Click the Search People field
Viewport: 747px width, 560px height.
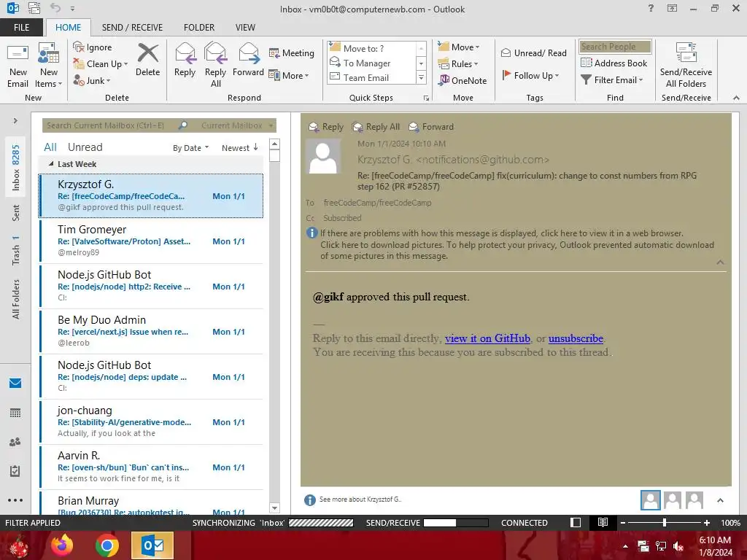(615, 47)
